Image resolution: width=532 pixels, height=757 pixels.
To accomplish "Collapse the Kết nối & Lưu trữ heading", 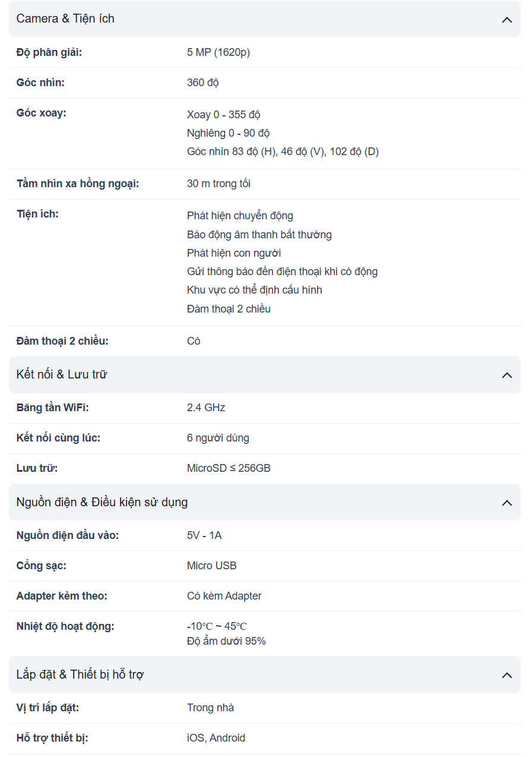I will pyautogui.click(x=62, y=374).
